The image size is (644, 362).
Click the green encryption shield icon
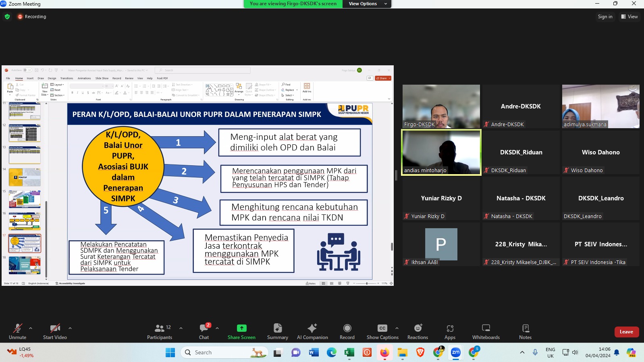click(x=7, y=17)
